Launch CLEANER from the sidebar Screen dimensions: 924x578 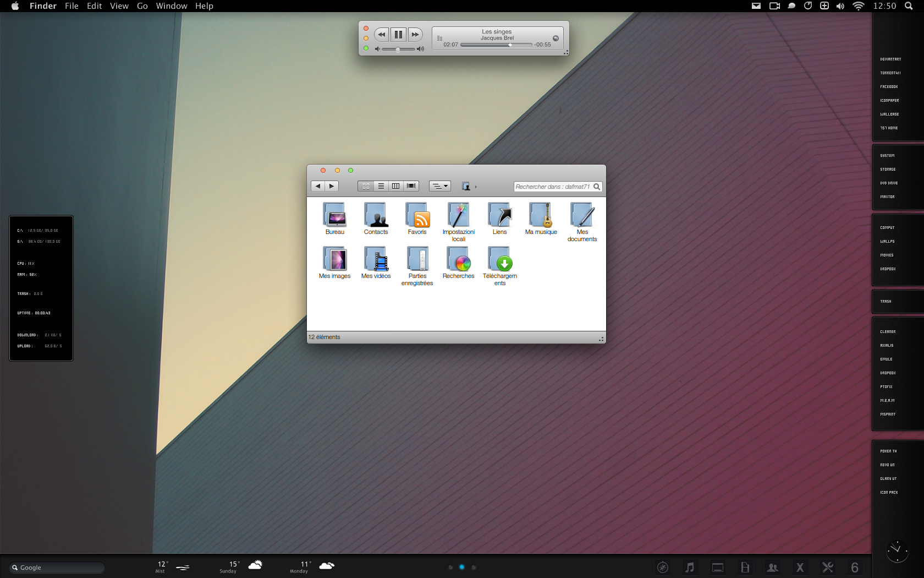coord(888,332)
